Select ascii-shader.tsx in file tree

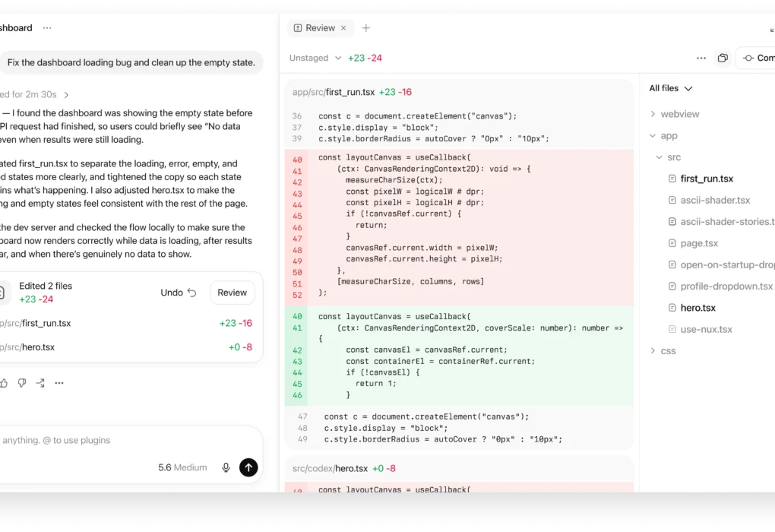coord(715,200)
